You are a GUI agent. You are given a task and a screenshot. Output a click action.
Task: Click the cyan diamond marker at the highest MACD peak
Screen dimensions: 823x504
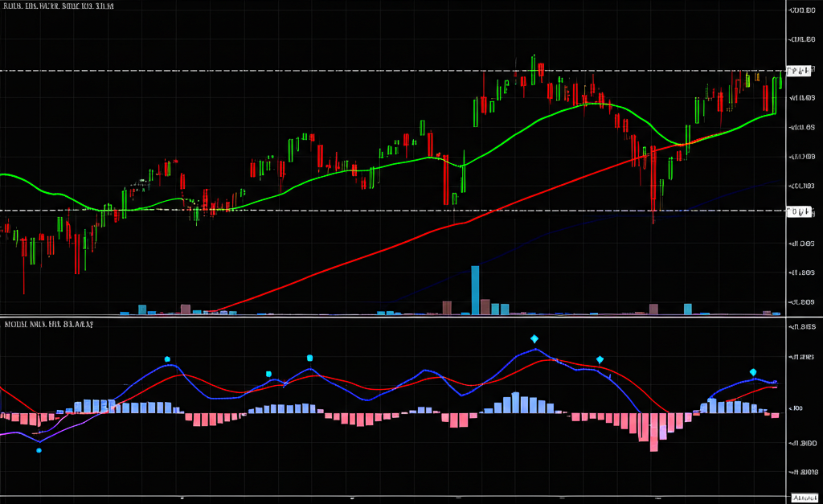(534, 339)
